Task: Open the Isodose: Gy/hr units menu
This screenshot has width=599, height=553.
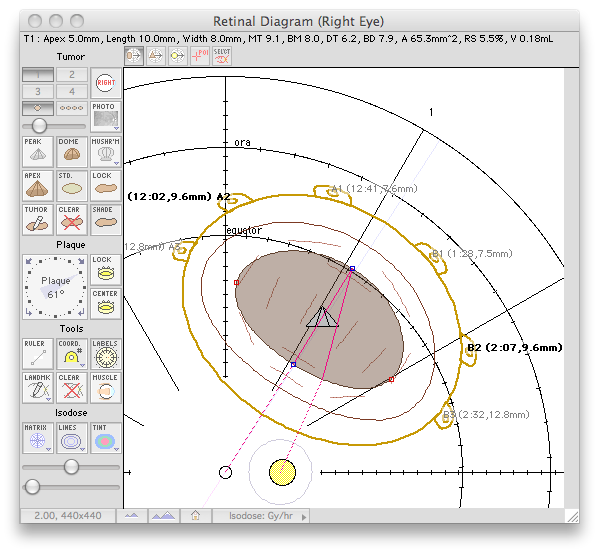Action: coord(261,516)
